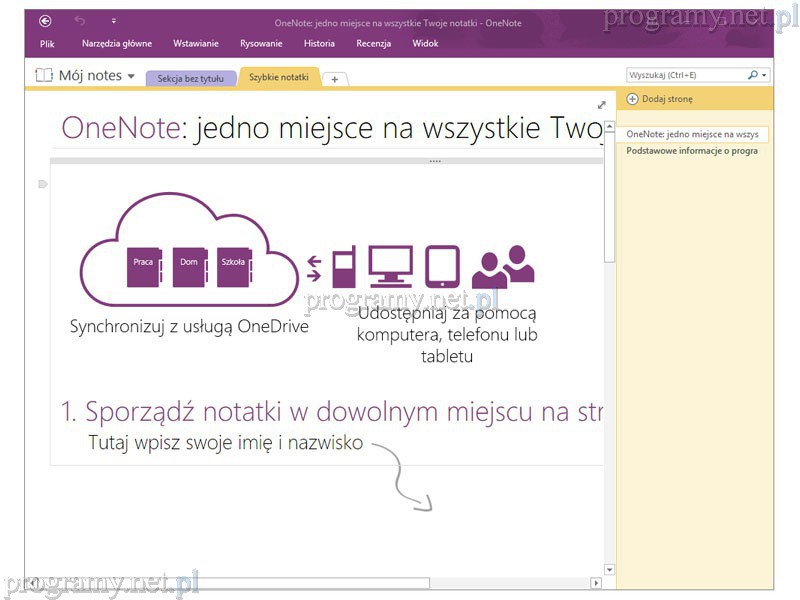Toggle full page view with expand arrows icon
Viewport: 800px width, 600px height.
coord(601,105)
